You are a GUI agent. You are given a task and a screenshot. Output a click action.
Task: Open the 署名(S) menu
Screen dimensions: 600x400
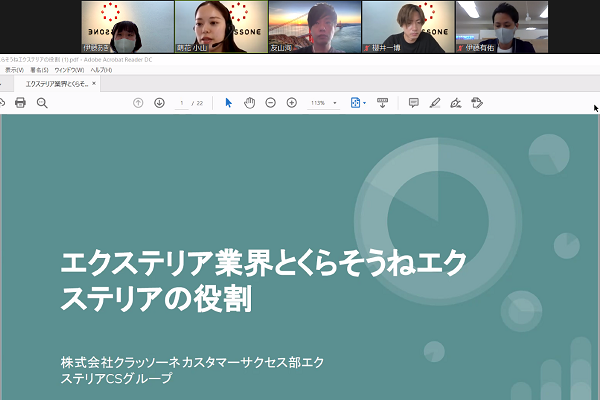[x=39, y=70]
